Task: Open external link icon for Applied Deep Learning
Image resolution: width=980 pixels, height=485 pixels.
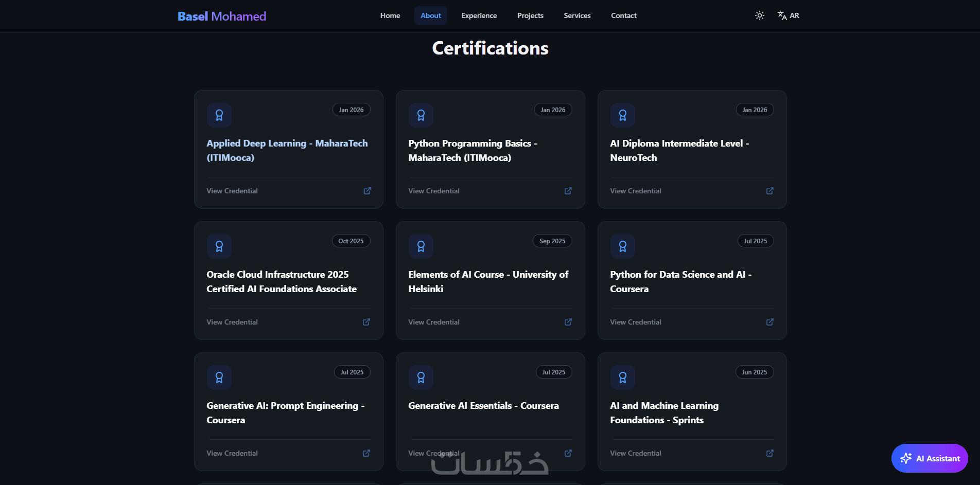Action: [x=367, y=191]
